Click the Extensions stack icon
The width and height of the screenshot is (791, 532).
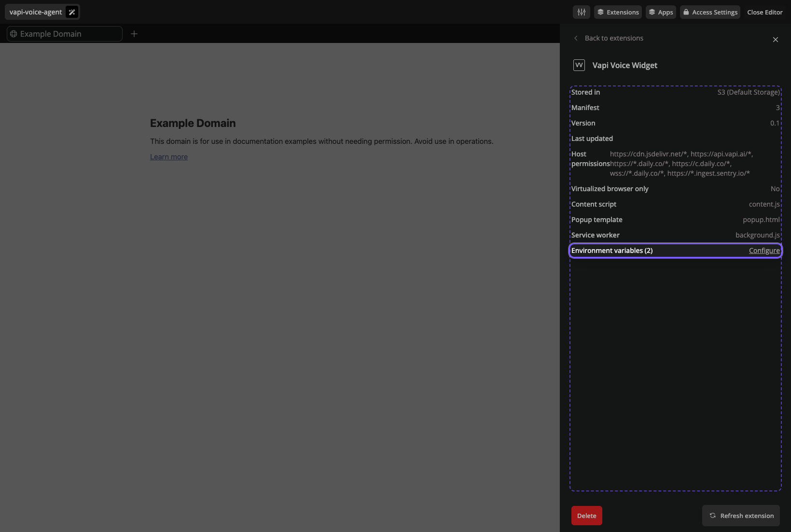(600, 12)
